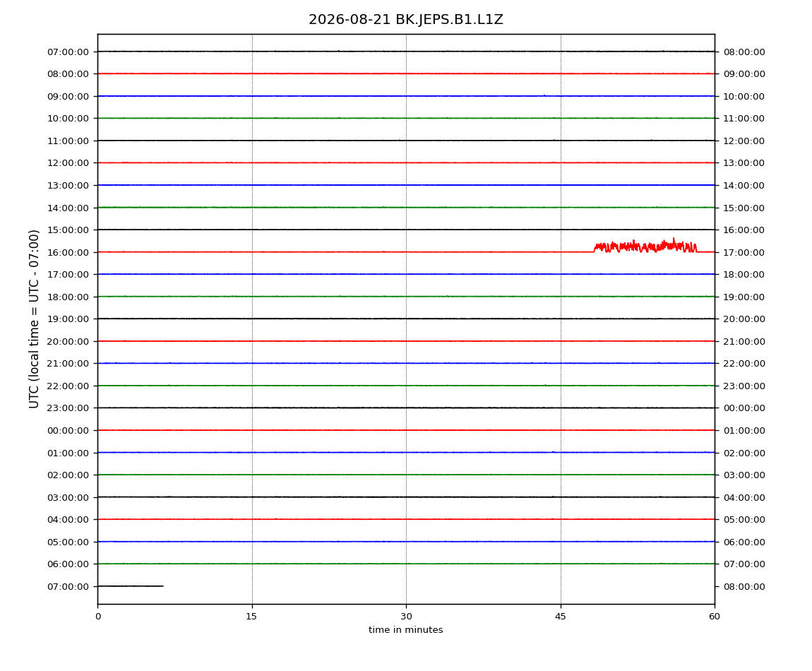Click the UTC local time y-axis label
This screenshot has height=671, width=812.
(34, 319)
